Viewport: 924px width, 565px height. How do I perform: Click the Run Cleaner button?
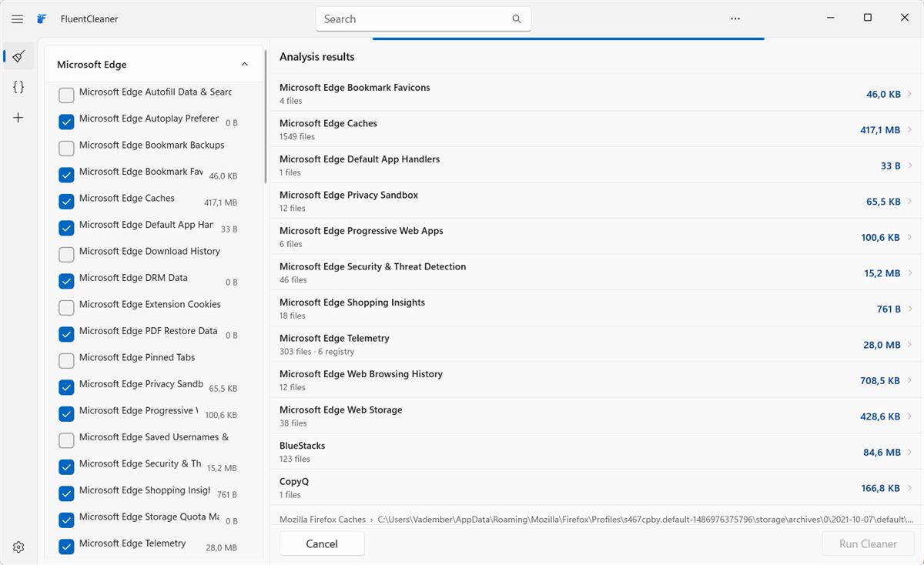click(x=868, y=543)
